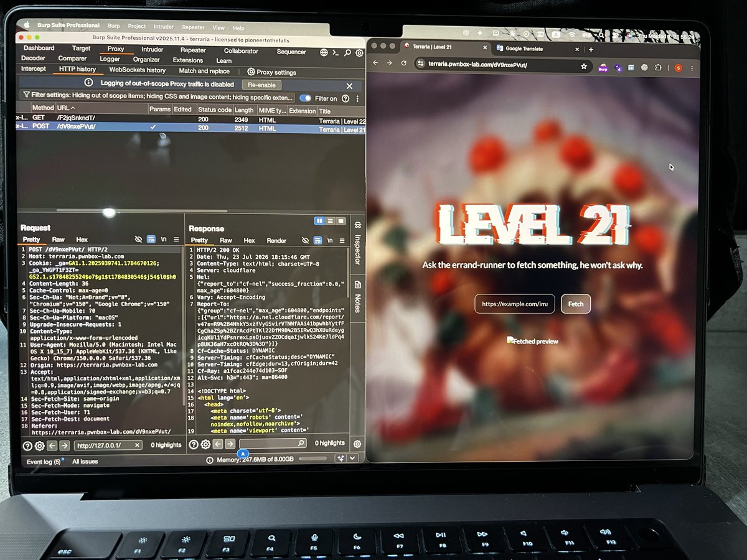Open Match and replace subtab

pyautogui.click(x=204, y=71)
